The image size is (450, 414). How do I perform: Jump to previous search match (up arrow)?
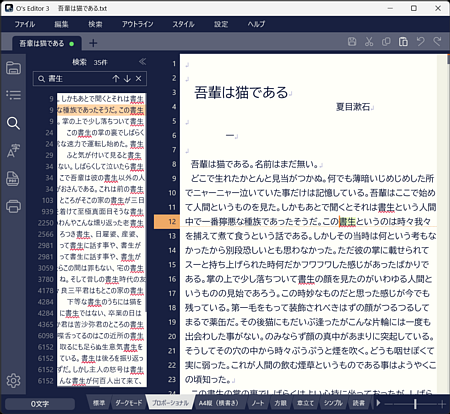point(116,79)
